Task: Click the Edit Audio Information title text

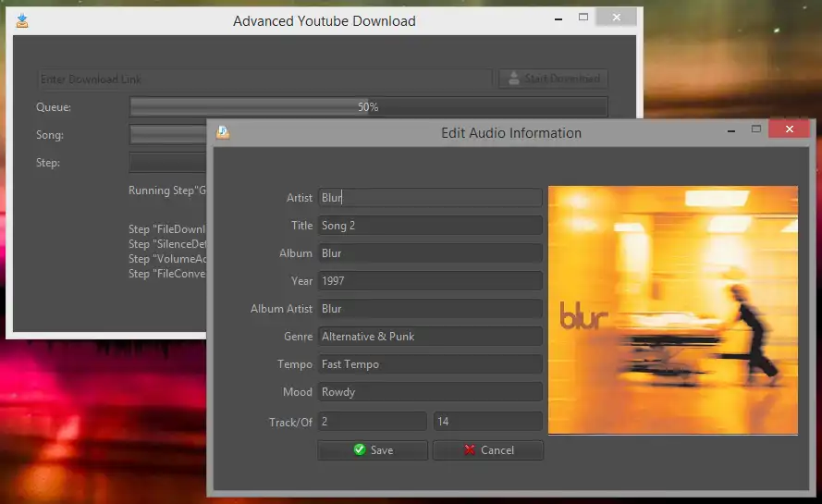Action: coord(511,133)
